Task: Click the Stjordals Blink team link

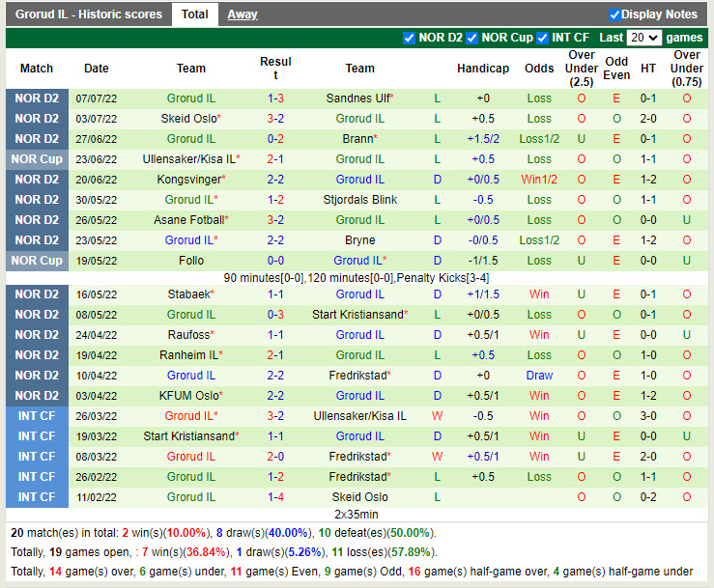Action: [360, 200]
